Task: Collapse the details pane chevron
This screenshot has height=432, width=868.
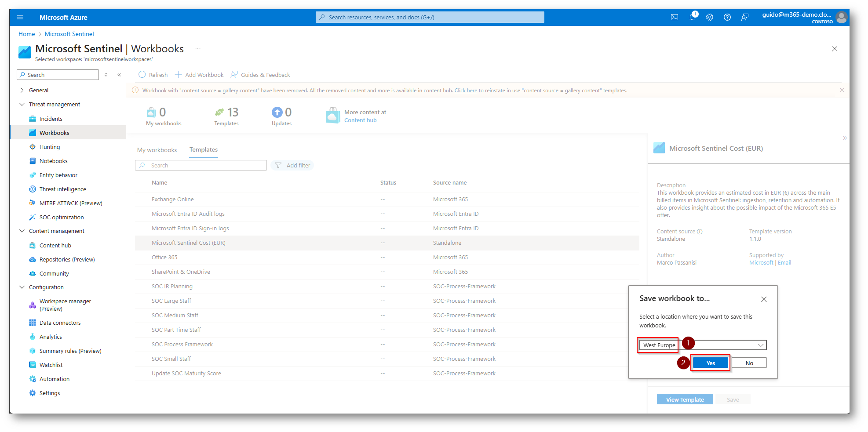Action: click(845, 138)
